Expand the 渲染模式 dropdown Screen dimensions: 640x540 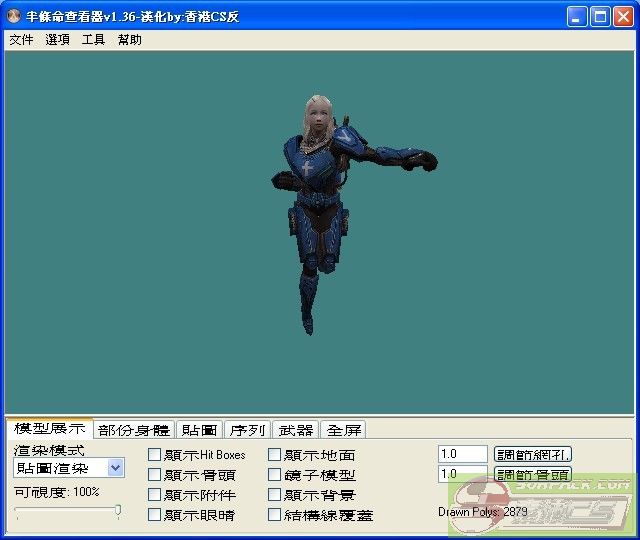[x=115, y=468]
